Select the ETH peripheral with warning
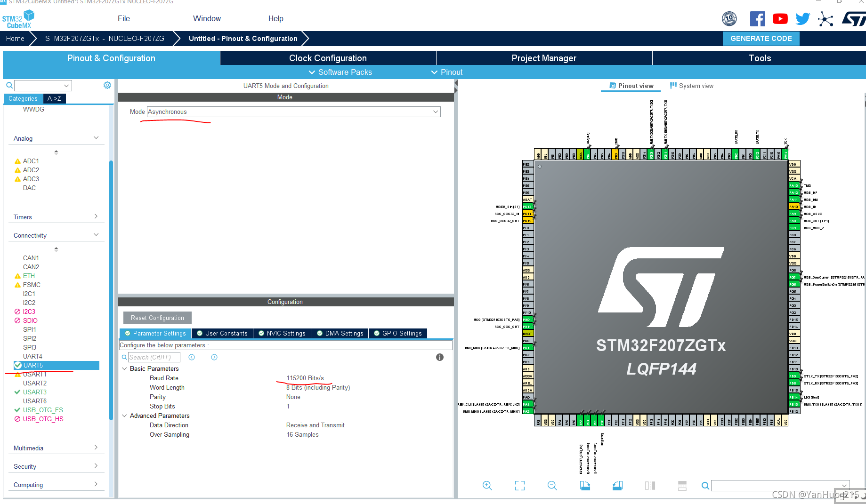Screen dimensions: 866x504 coord(29,276)
